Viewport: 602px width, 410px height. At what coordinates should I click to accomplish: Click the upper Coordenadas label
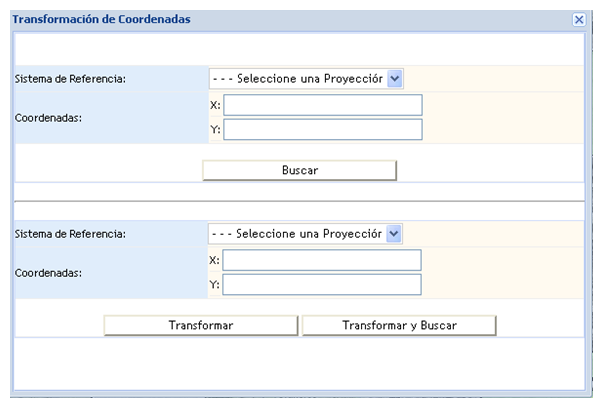tap(48, 118)
